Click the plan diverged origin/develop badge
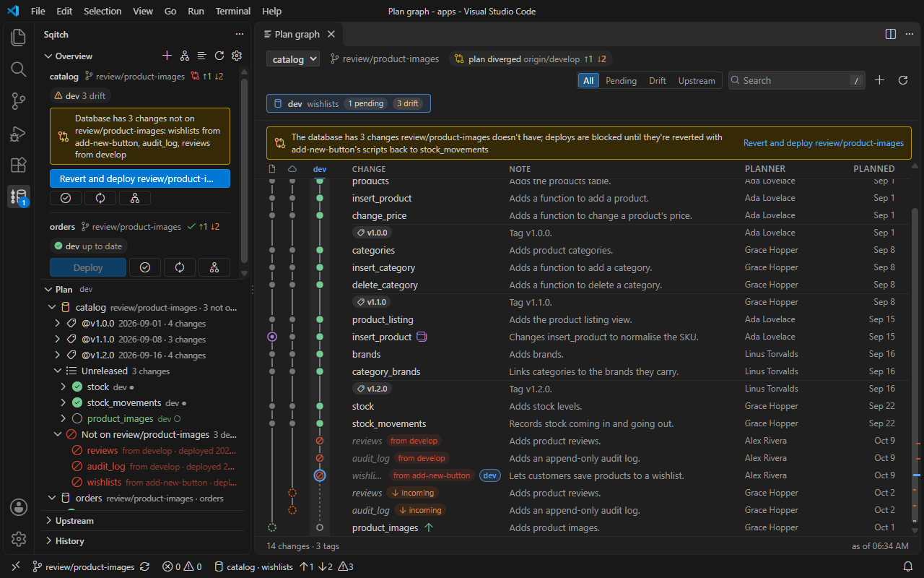924x578 pixels. 531,59
